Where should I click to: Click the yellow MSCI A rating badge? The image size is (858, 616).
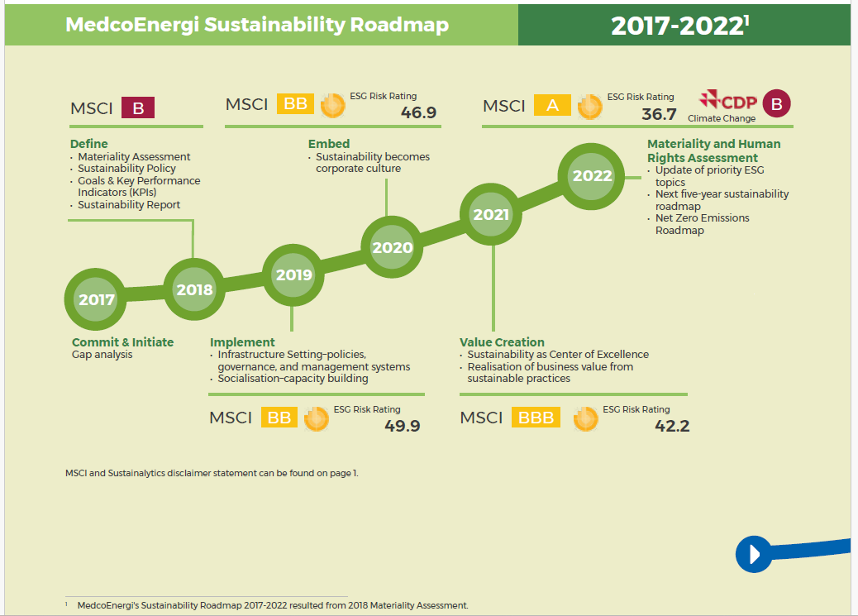point(552,106)
